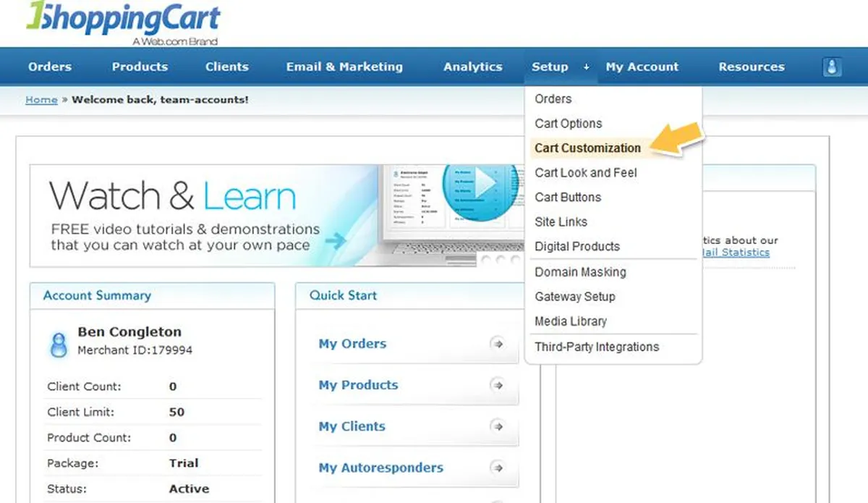Open the My Account menu
868x503 pixels.
(x=642, y=67)
